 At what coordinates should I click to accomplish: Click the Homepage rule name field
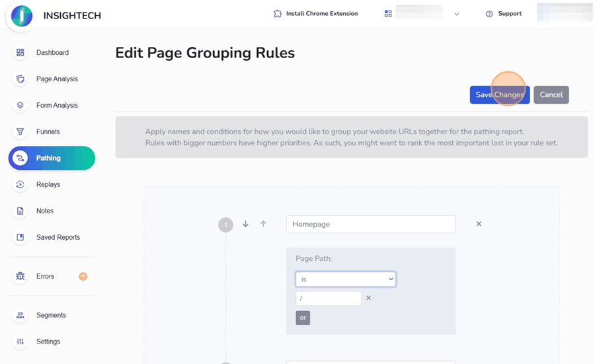click(x=370, y=224)
